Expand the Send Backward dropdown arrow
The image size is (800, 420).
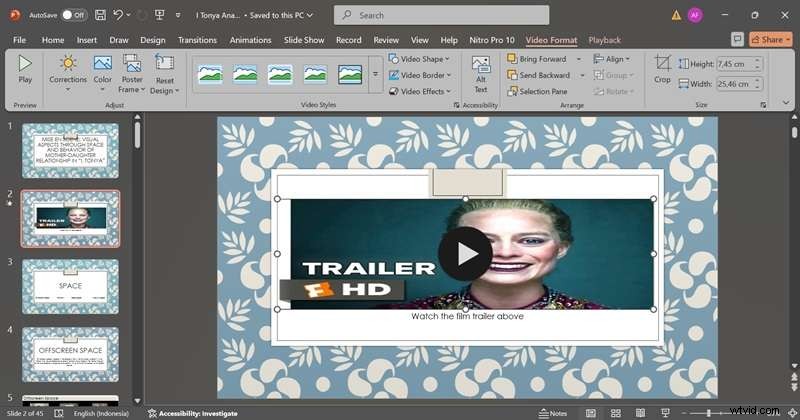pos(582,75)
